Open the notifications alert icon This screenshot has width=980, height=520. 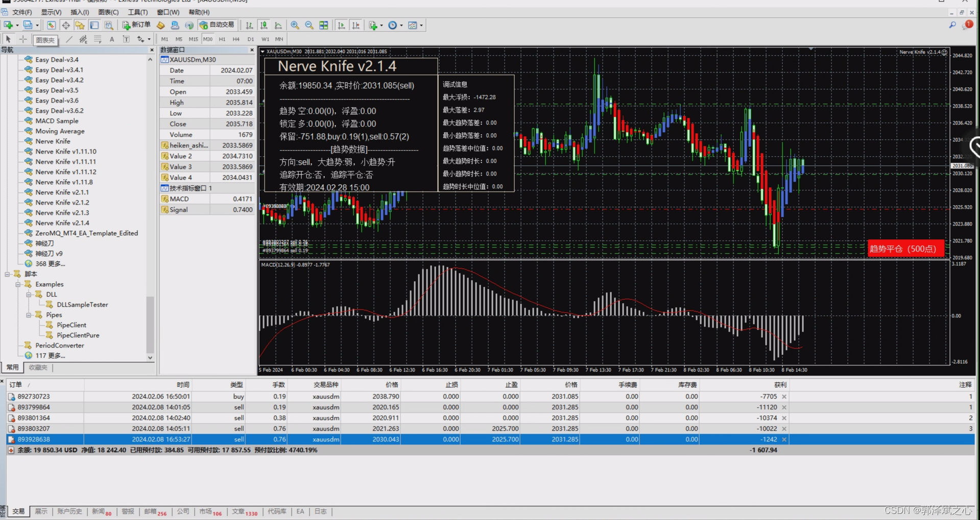968,24
